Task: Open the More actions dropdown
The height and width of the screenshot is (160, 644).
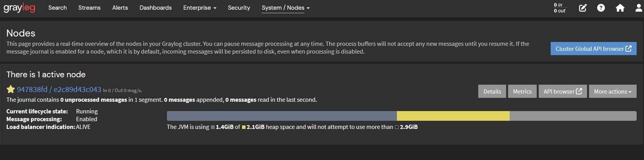Action: [x=612, y=91]
